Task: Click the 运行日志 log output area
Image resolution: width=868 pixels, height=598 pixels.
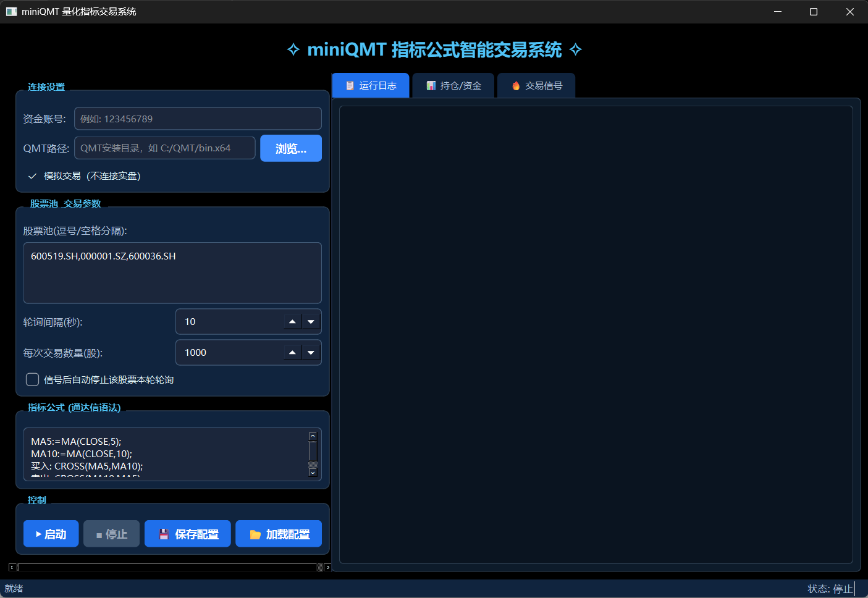Action: click(596, 335)
